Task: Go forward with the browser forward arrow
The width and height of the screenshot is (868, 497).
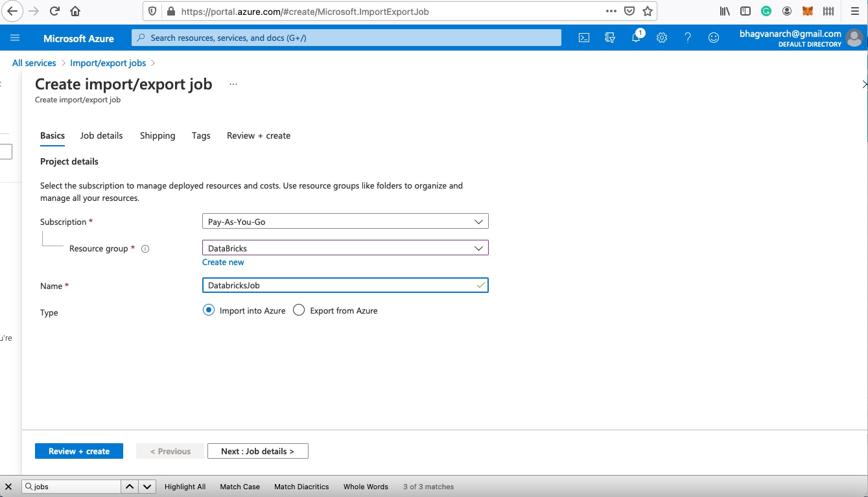Action: (x=34, y=11)
